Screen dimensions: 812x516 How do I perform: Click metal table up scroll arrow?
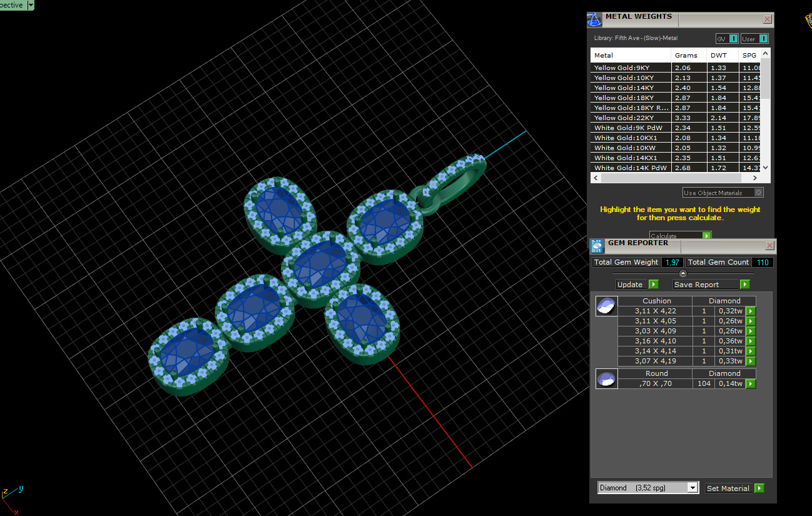[766, 54]
